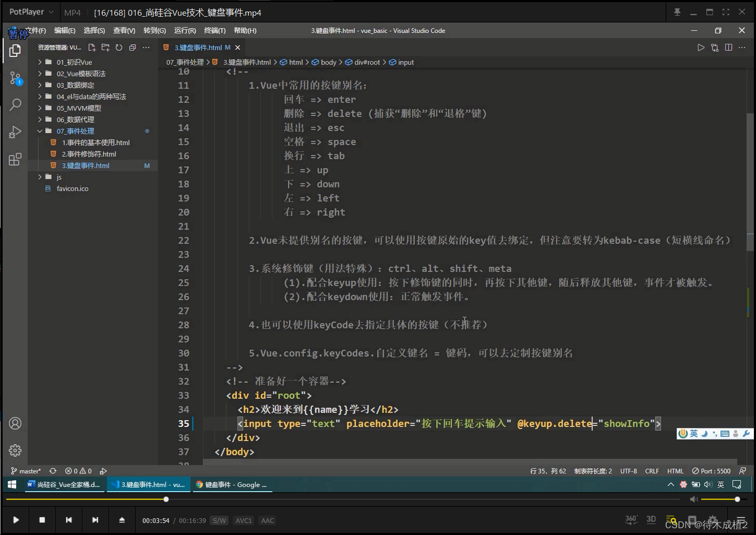Open the 帮助(H) menu

[245, 31]
